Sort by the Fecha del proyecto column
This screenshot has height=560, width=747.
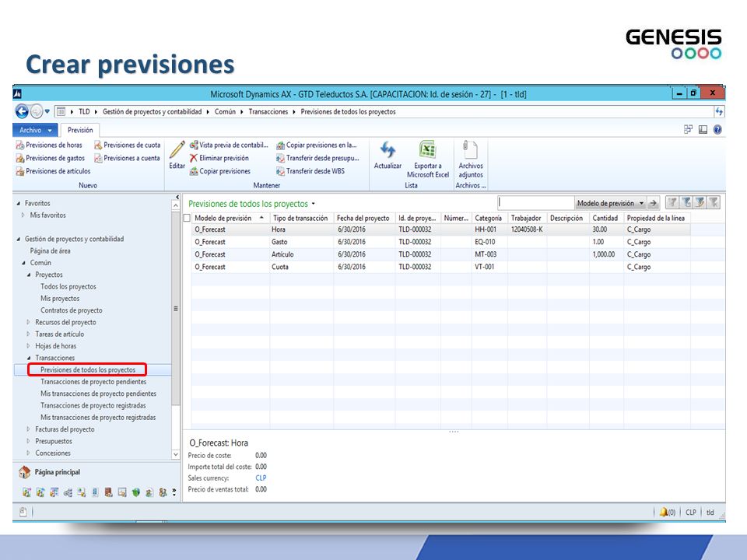pyautogui.click(x=364, y=218)
